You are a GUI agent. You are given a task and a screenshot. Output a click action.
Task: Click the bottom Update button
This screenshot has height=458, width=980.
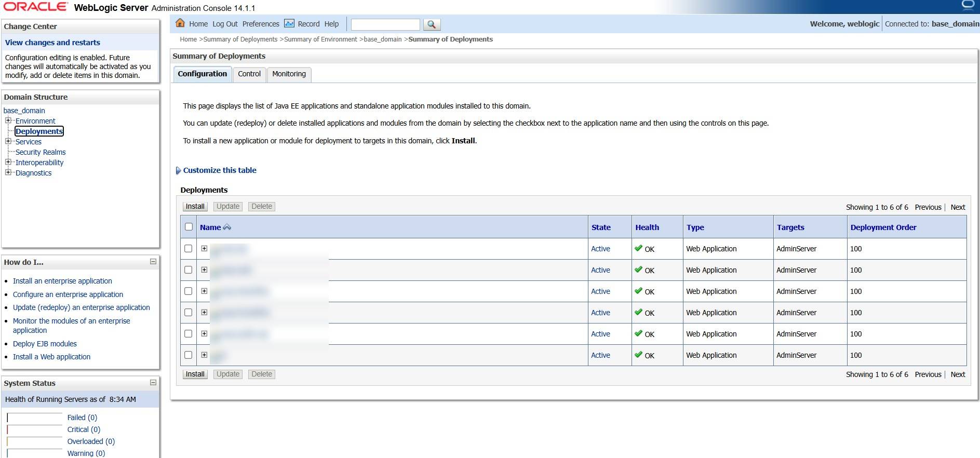pos(228,374)
